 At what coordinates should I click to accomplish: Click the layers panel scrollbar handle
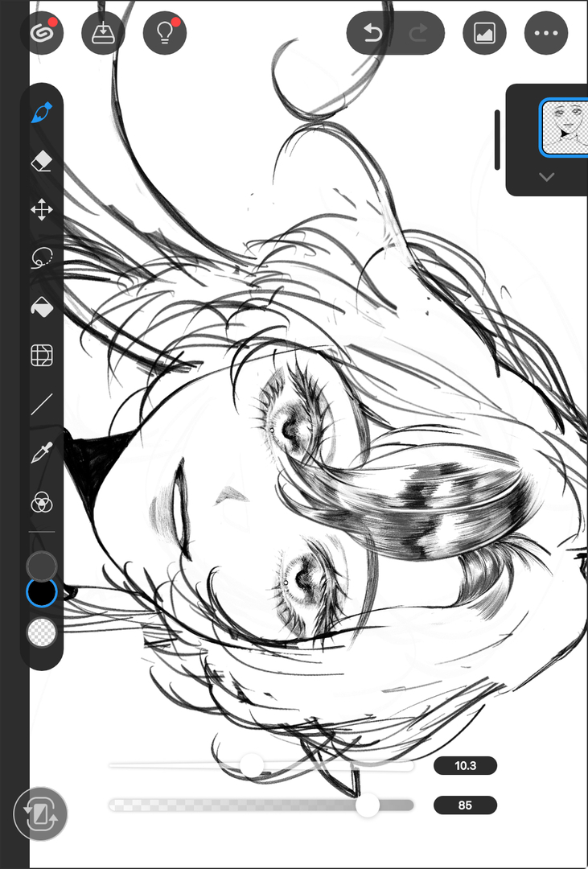pyautogui.click(x=497, y=140)
